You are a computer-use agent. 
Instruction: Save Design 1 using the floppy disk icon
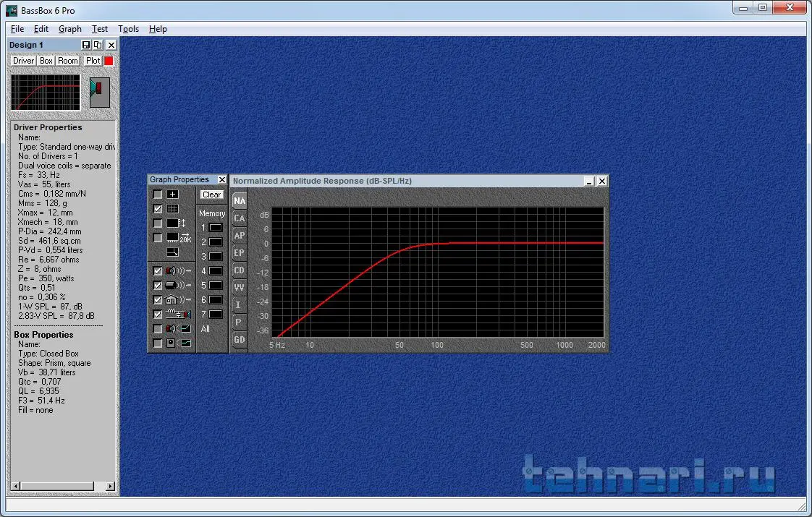coord(86,45)
